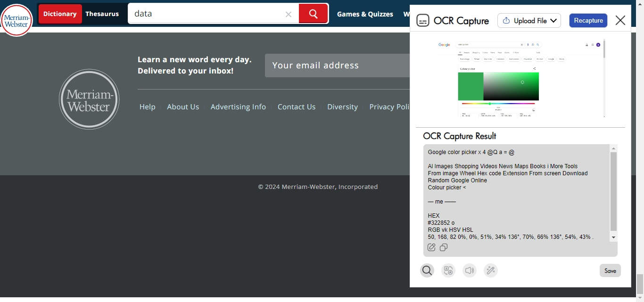
Task: Open the Contact Us footer link
Action: [x=297, y=107]
